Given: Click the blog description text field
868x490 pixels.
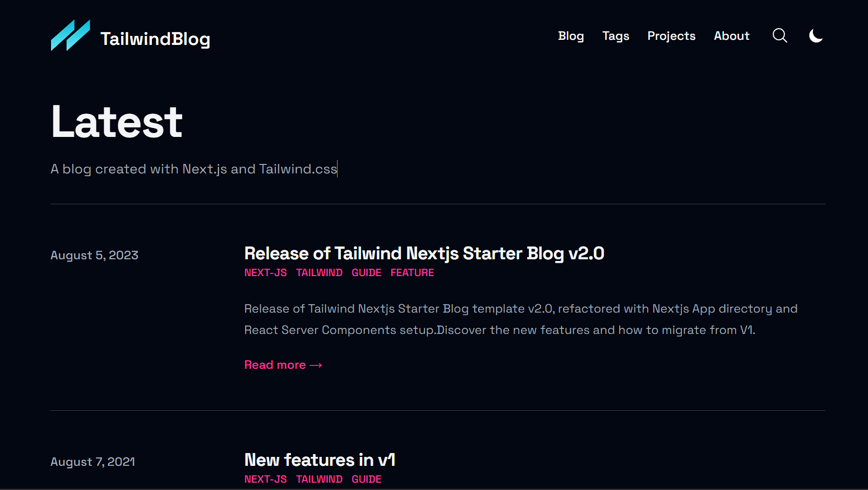Looking at the screenshot, I should [x=193, y=168].
